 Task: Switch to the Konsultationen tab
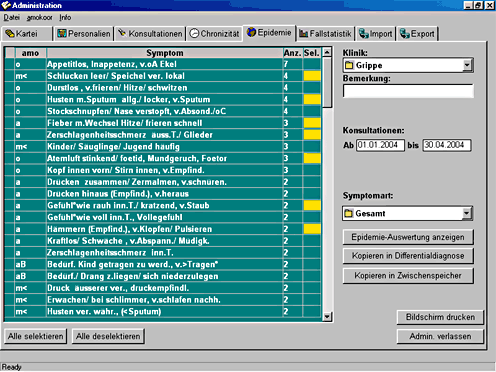click(x=150, y=34)
